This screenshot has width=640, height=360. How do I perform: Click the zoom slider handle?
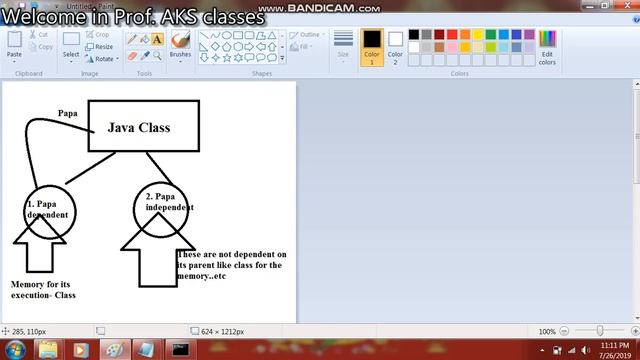pos(600,331)
